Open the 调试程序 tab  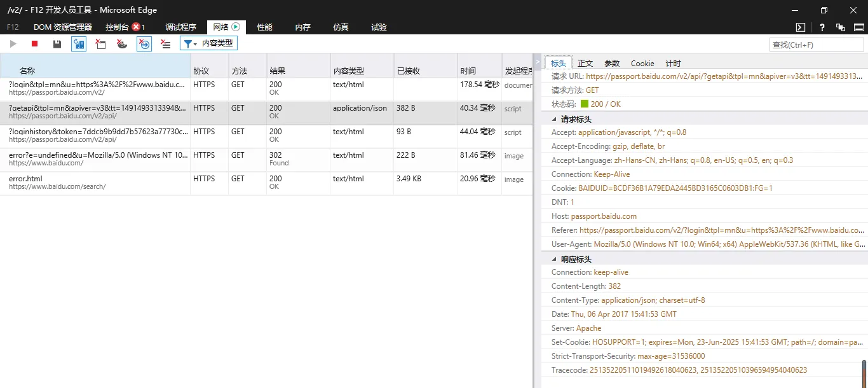pyautogui.click(x=181, y=27)
